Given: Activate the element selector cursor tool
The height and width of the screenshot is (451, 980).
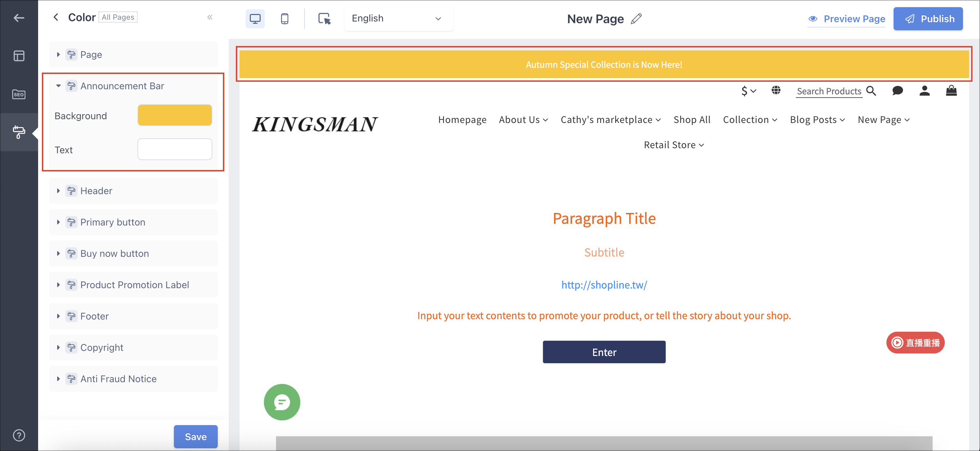Looking at the screenshot, I should click(325, 18).
